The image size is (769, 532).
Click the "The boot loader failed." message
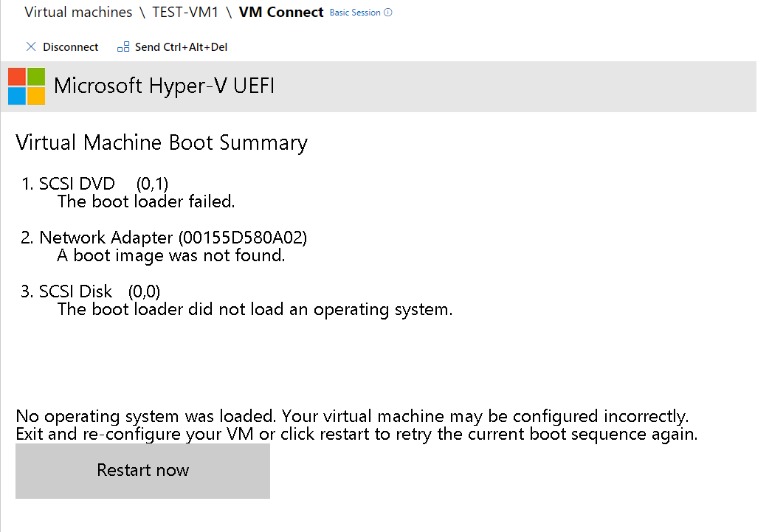(146, 201)
